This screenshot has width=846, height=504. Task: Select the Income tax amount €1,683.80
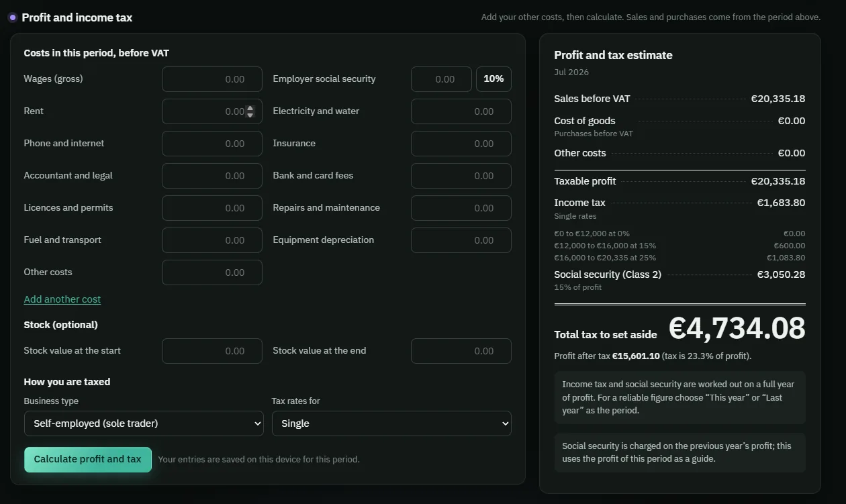click(781, 203)
